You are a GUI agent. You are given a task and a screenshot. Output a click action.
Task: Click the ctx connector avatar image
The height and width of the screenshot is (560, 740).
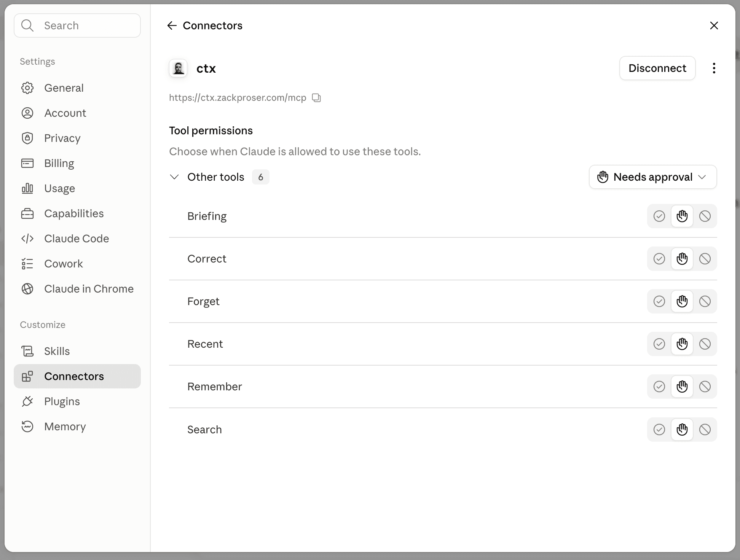178,68
